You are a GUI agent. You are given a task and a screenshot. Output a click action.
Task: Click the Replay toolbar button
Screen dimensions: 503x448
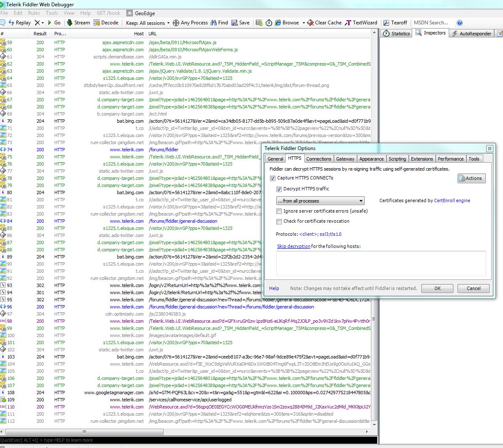[19, 23]
